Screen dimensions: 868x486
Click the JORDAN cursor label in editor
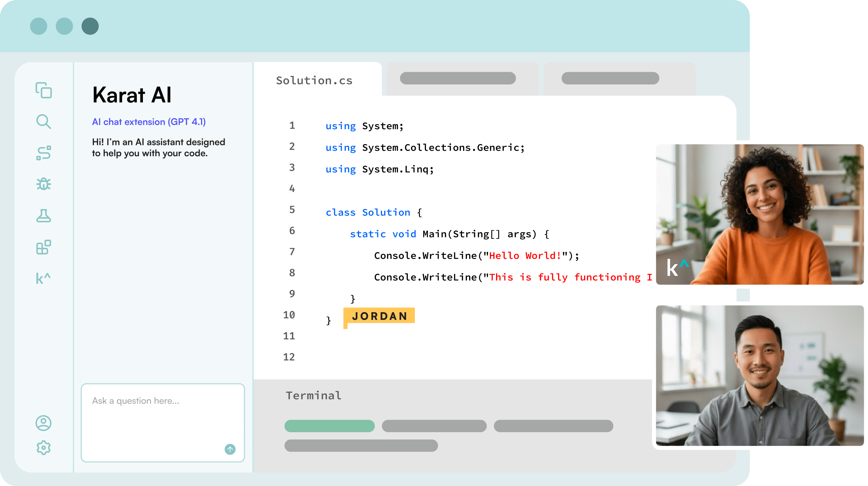tap(379, 316)
